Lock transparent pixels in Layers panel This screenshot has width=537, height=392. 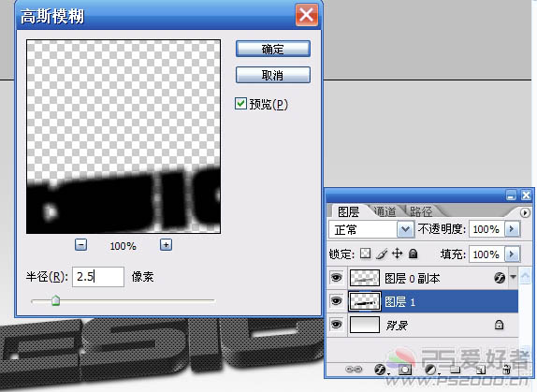[x=366, y=254]
